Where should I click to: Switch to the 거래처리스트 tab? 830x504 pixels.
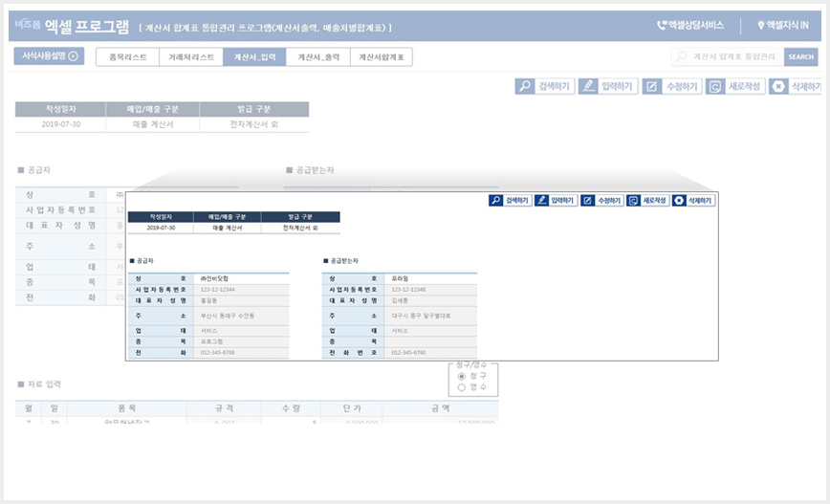(x=191, y=57)
